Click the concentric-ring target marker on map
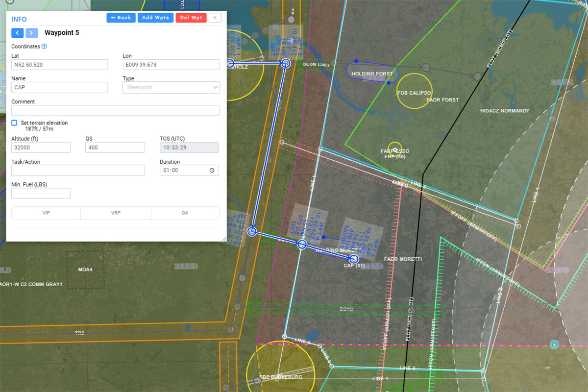 (554, 344)
